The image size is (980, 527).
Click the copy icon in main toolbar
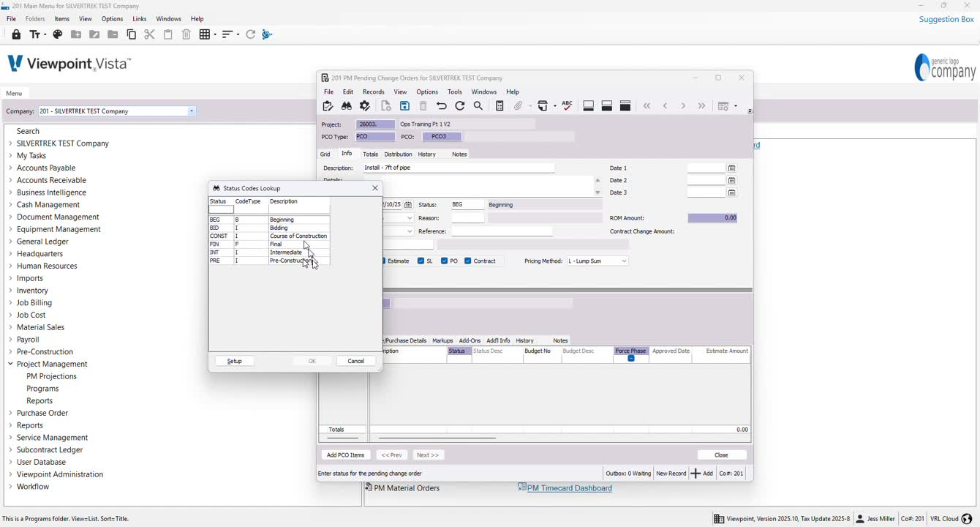click(132, 34)
